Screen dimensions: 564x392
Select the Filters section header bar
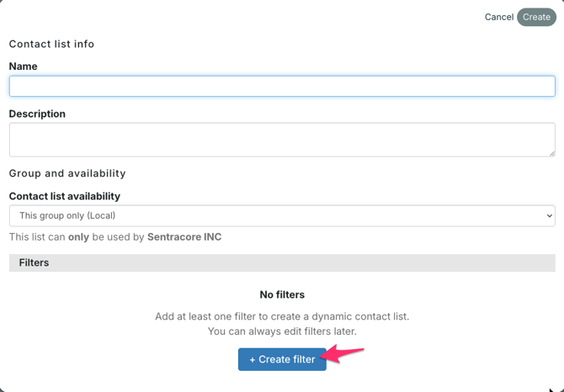[x=282, y=262]
